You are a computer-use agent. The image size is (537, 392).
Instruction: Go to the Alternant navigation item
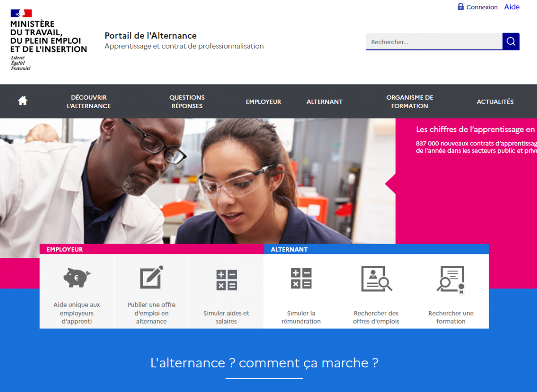point(324,101)
